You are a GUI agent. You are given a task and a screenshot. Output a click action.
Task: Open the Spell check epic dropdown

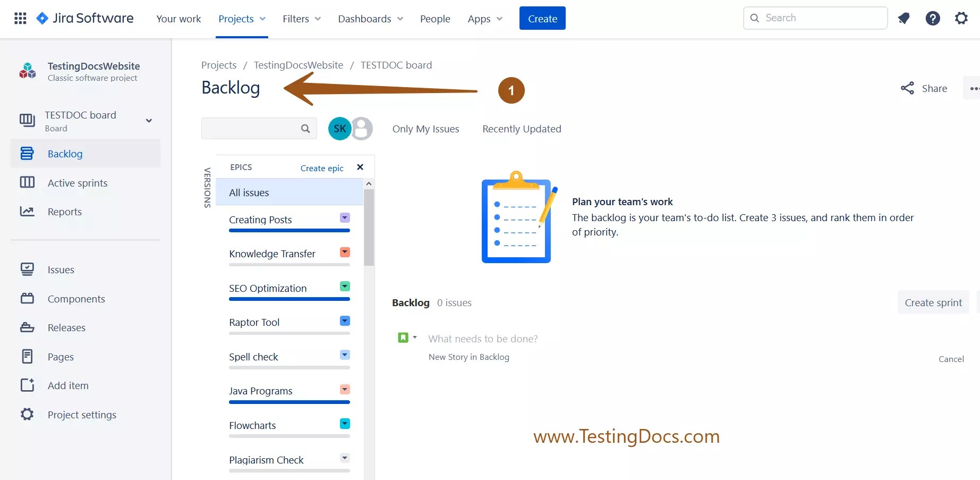coord(345,355)
